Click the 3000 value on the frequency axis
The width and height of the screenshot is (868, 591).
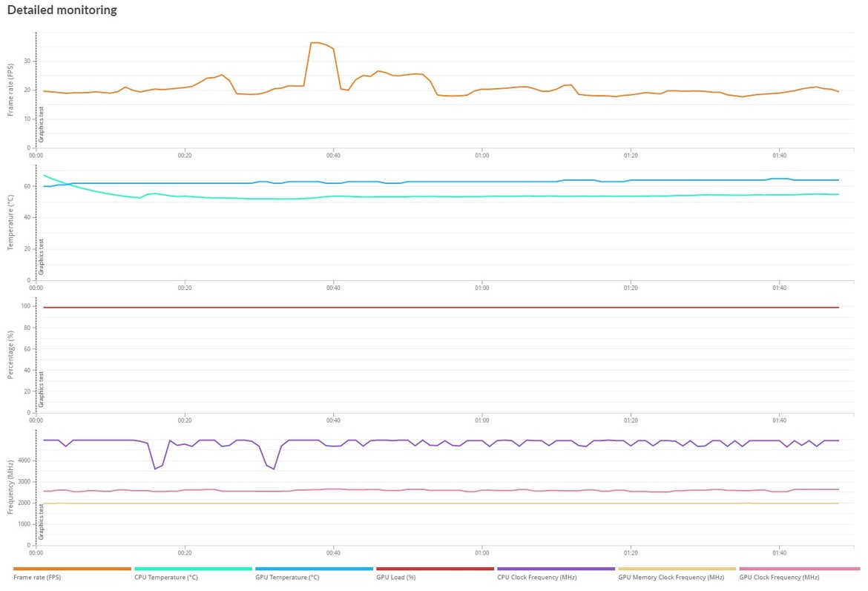[x=24, y=481]
